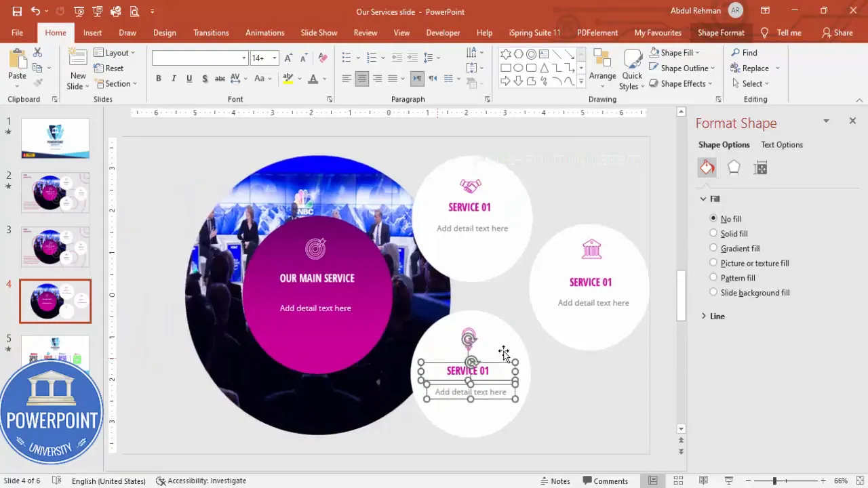Switch to the Design tab
This screenshot has width=868, height=488.
pos(164,33)
